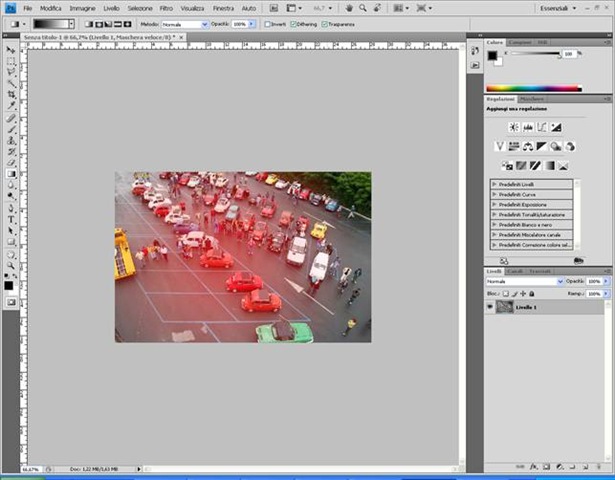Select the Move tool in toolbox
This screenshot has height=480, width=615.
(12, 49)
